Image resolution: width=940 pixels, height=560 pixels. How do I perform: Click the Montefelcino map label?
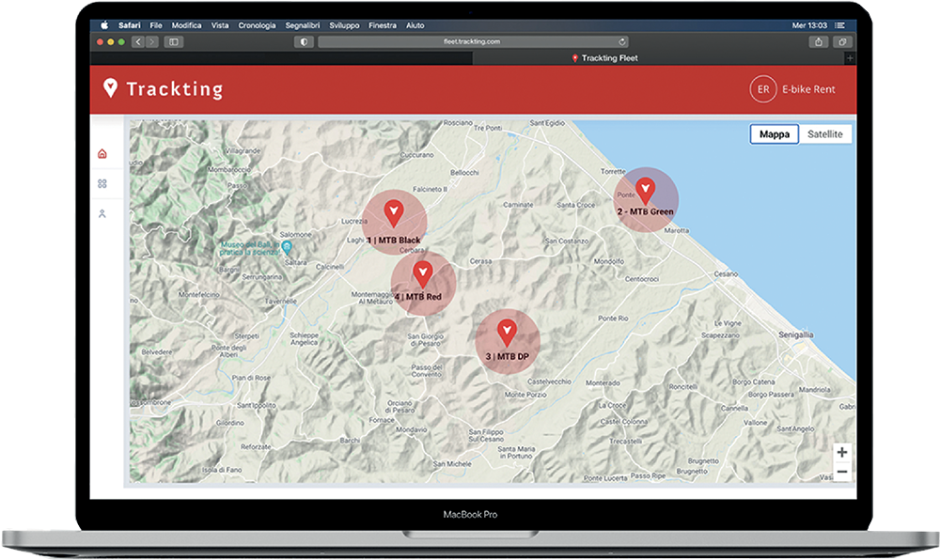pos(199,295)
